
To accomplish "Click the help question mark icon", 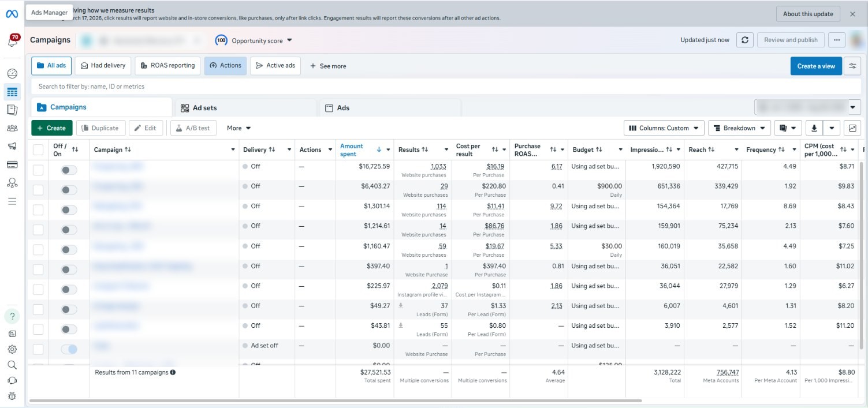I will coord(12,316).
